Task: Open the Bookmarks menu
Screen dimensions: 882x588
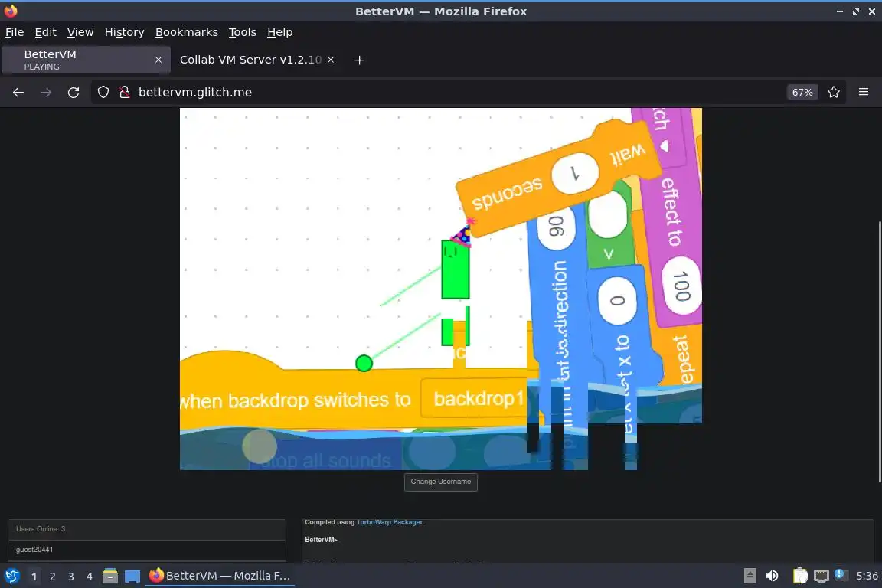Action: click(x=187, y=32)
